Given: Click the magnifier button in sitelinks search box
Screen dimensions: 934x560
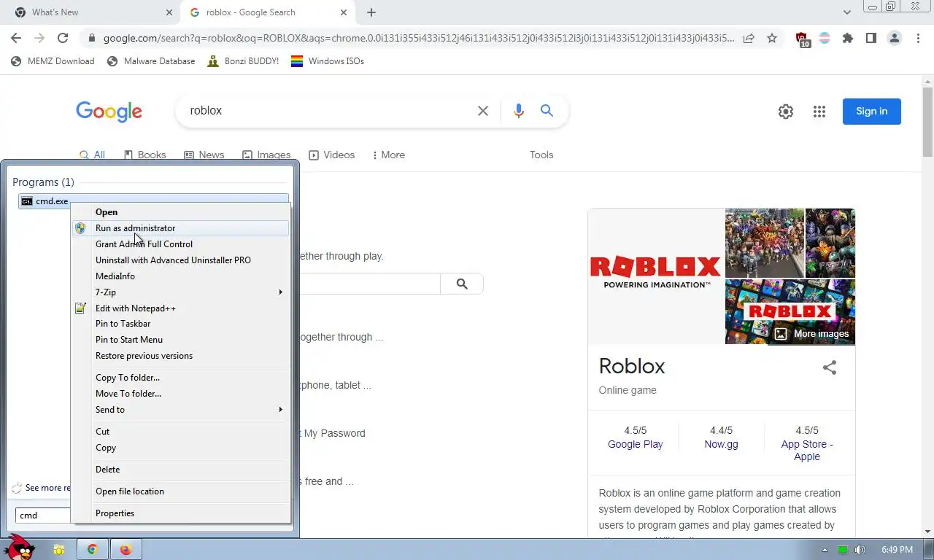Looking at the screenshot, I should (462, 284).
